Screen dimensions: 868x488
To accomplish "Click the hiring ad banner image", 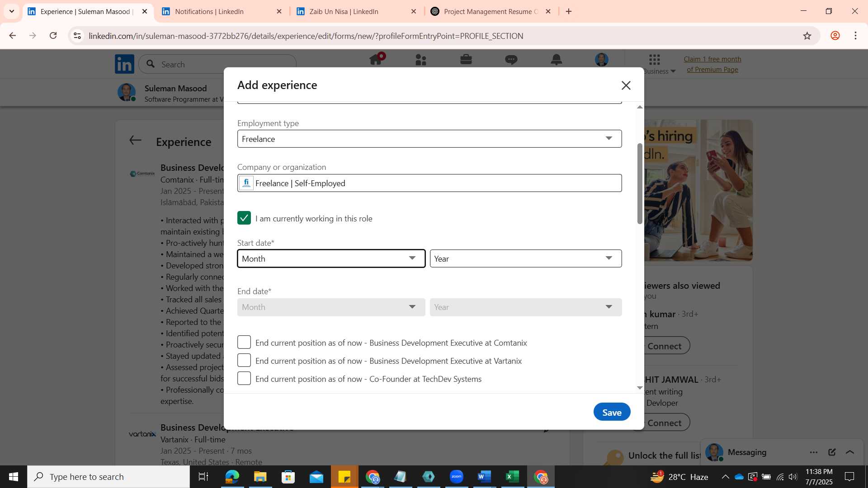I will [x=698, y=190].
